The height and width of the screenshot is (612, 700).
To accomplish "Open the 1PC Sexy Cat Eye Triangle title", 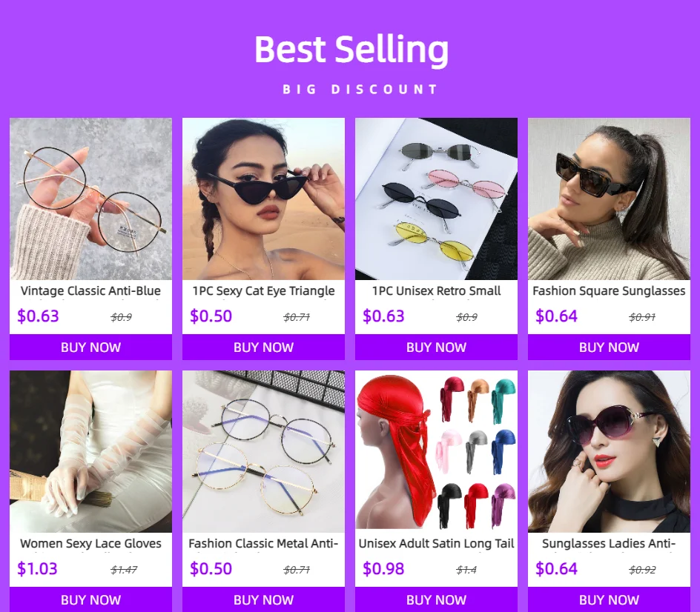I will (x=263, y=291).
